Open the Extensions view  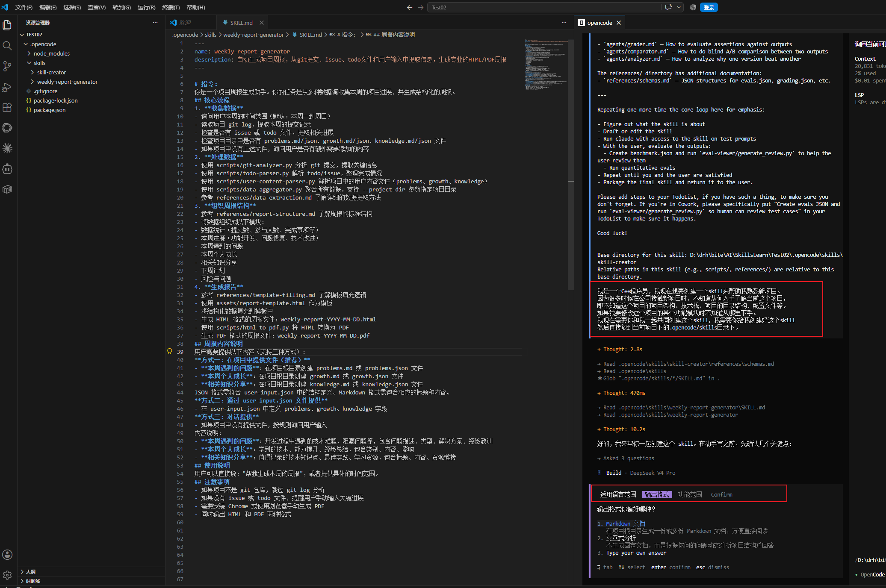pyautogui.click(x=7, y=107)
